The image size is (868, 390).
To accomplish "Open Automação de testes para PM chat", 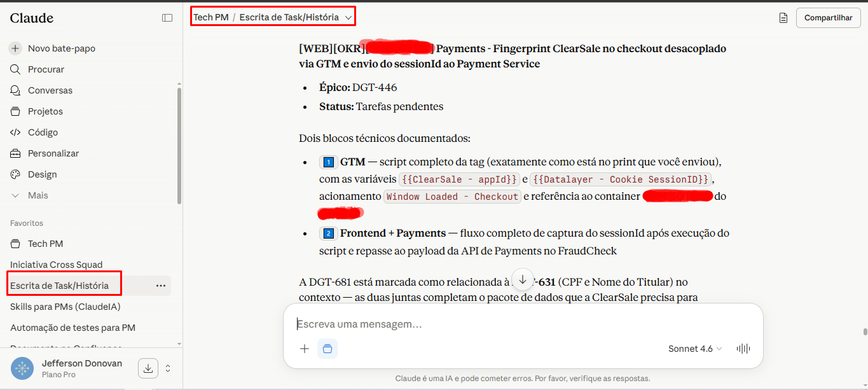I will coord(72,328).
